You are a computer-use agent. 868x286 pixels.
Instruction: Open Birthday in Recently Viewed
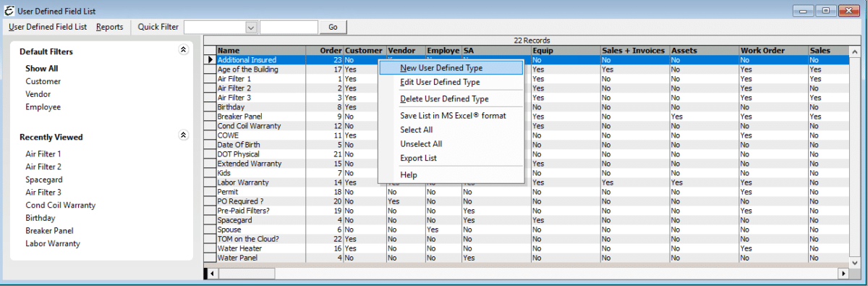click(x=41, y=218)
